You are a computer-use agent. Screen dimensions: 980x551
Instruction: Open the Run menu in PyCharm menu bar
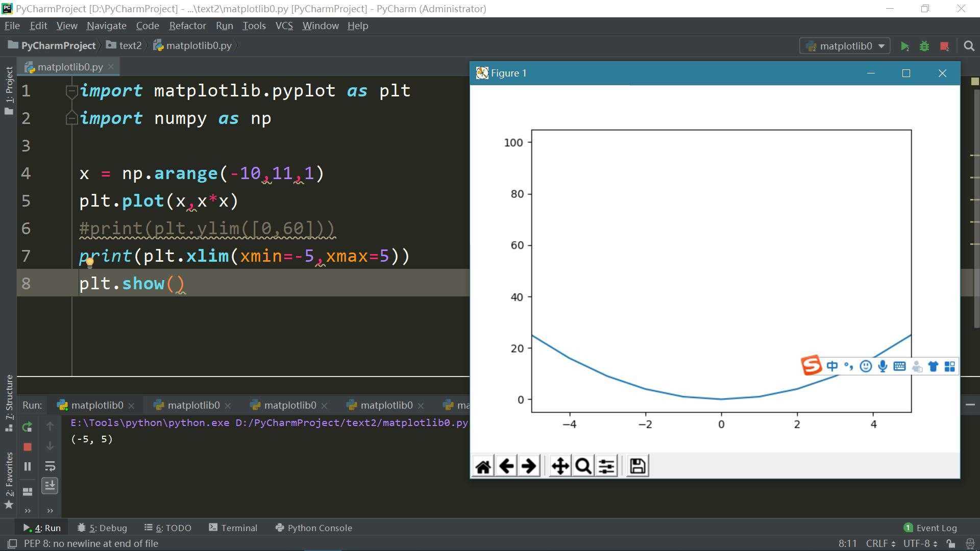(224, 26)
